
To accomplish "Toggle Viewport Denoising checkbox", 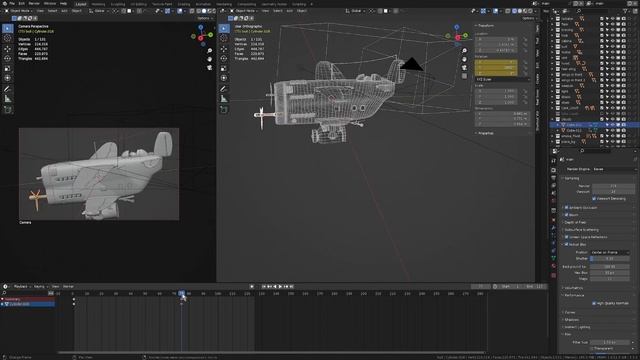I will (594, 198).
